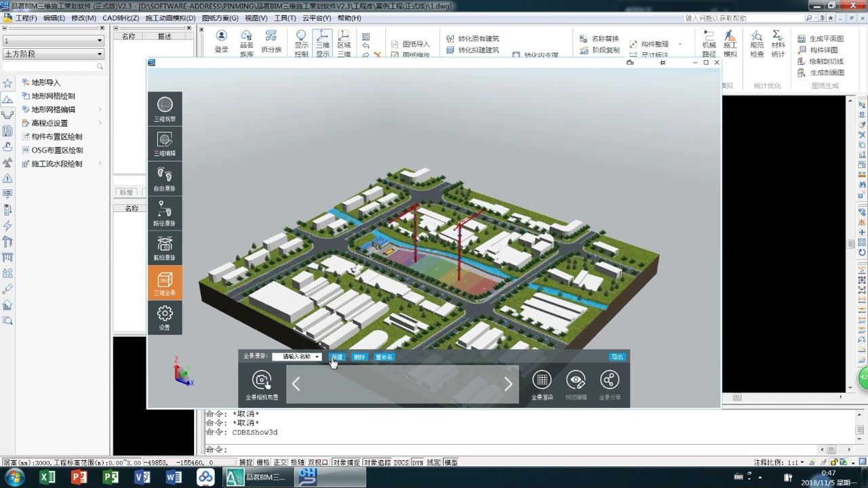Viewport: 868px width, 488px height.
Task: Show previous panorama thumbnails with left arrow
Action: pyautogui.click(x=296, y=384)
